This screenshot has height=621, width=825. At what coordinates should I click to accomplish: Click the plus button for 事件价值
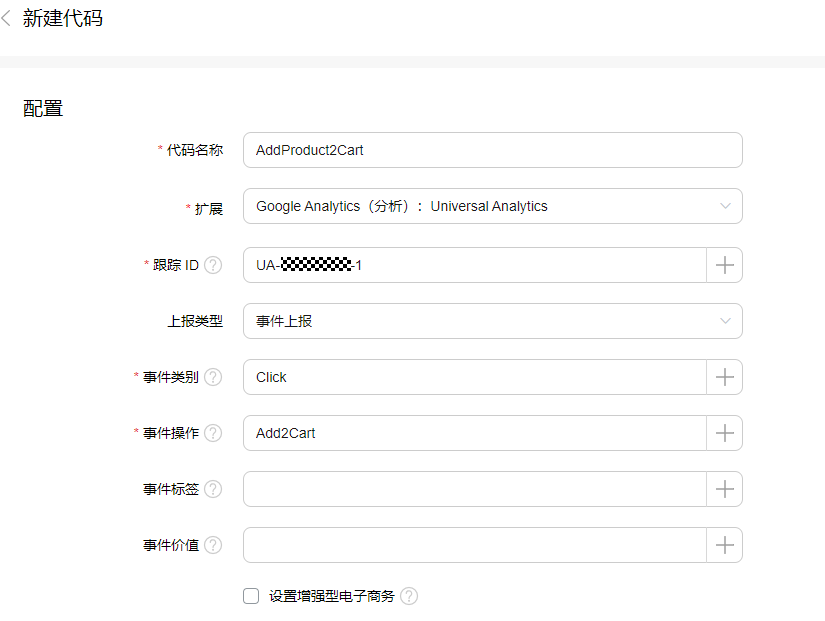click(725, 545)
